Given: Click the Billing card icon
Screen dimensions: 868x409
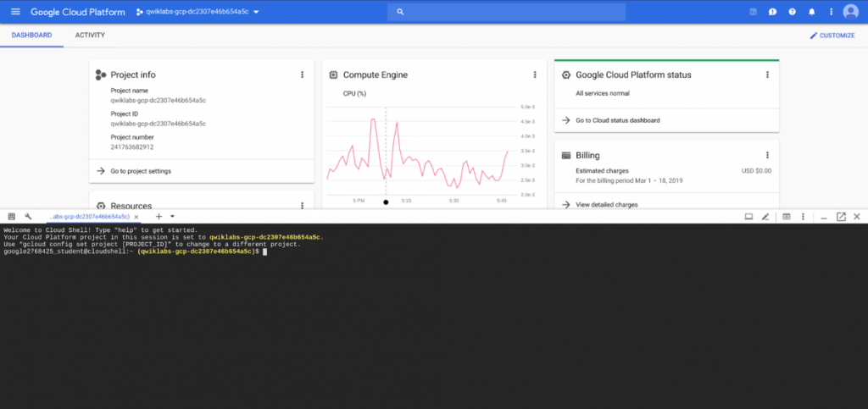Looking at the screenshot, I should pos(565,155).
